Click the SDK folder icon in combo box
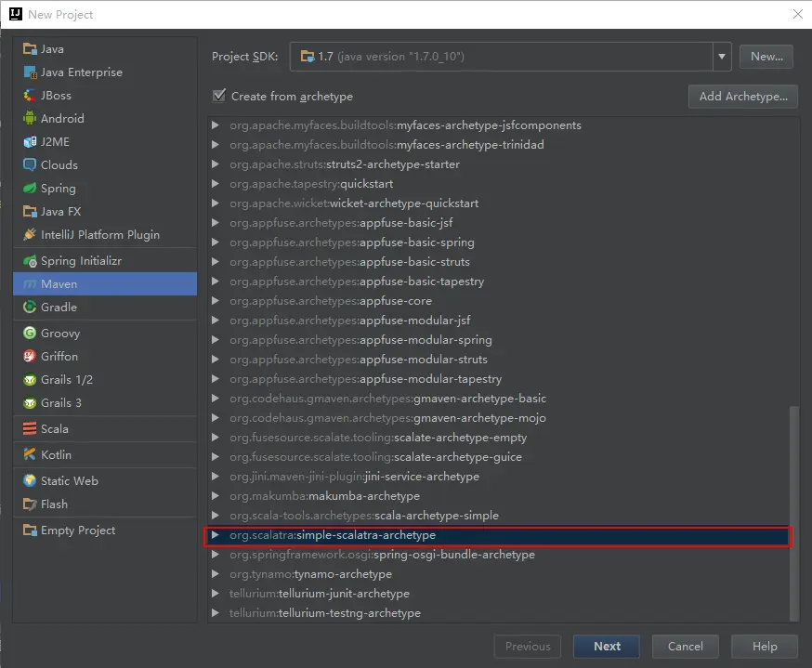Screen dimensions: 812x668 coord(308,57)
